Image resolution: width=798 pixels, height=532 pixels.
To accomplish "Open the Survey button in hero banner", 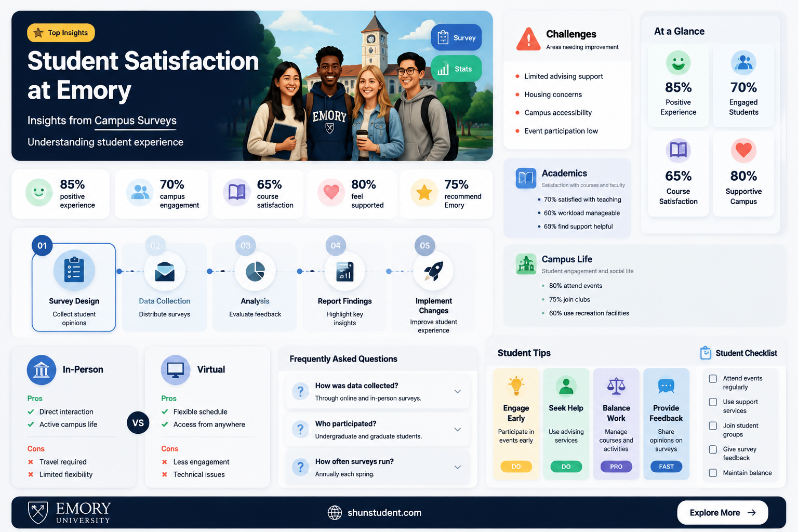I will point(456,37).
